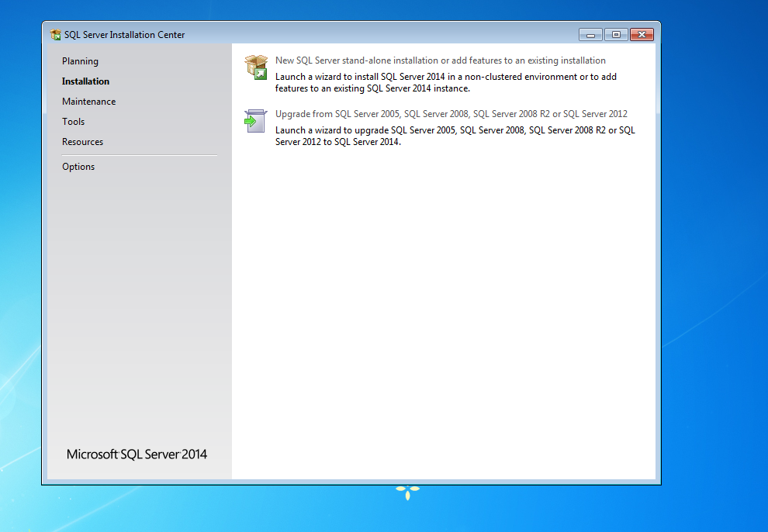
Task: Click the green upgrade arrow icon
Action: tap(255, 121)
